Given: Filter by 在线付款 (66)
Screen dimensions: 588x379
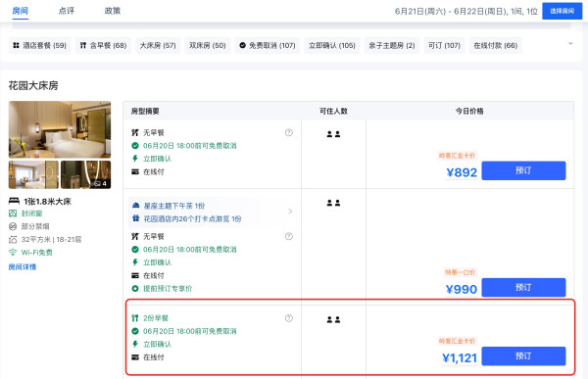Looking at the screenshot, I should click(x=495, y=45).
